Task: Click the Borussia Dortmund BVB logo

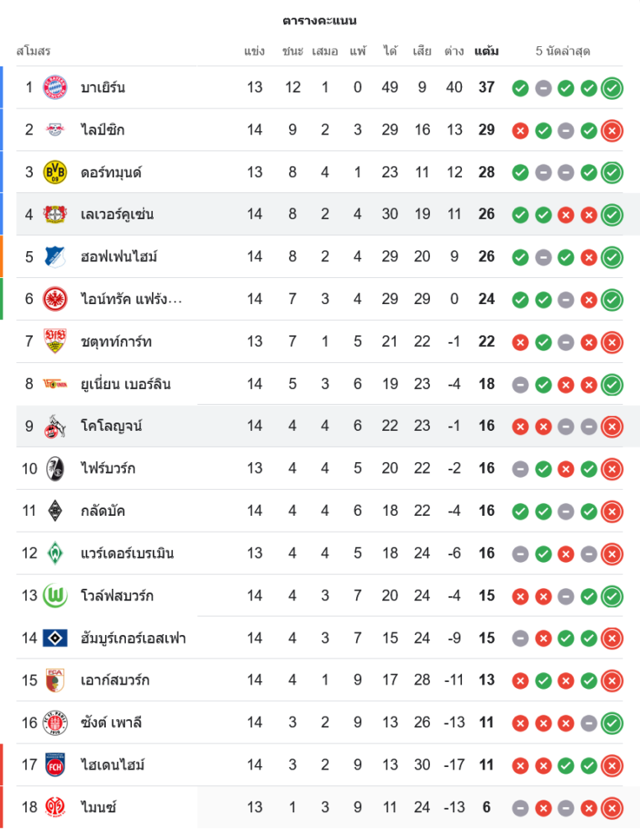Action: 55,172
